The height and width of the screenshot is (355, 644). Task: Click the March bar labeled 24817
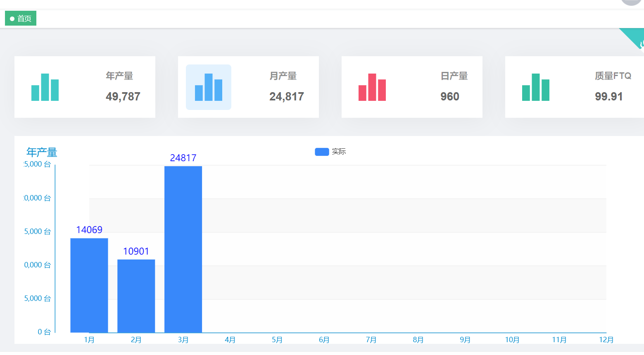point(183,249)
